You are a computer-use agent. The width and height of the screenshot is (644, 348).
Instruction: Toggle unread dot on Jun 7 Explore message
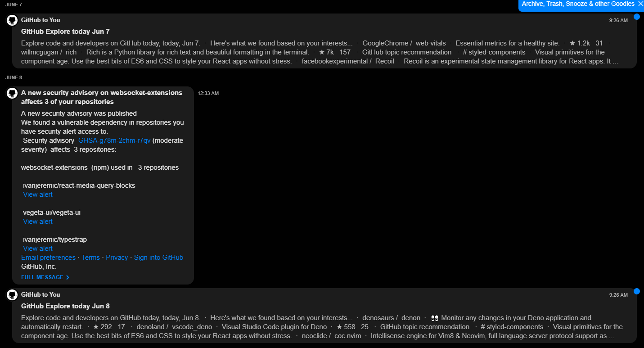[637, 17]
